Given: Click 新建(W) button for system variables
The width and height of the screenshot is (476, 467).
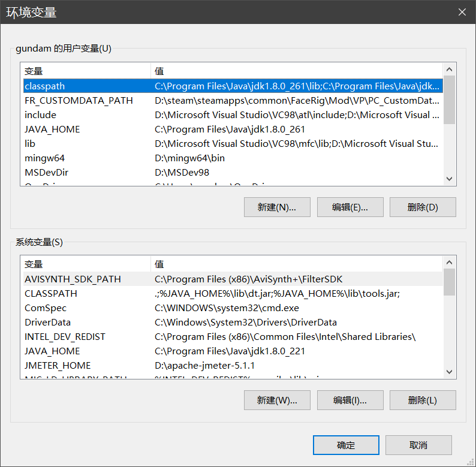Looking at the screenshot, I should (x=277, y=400).
